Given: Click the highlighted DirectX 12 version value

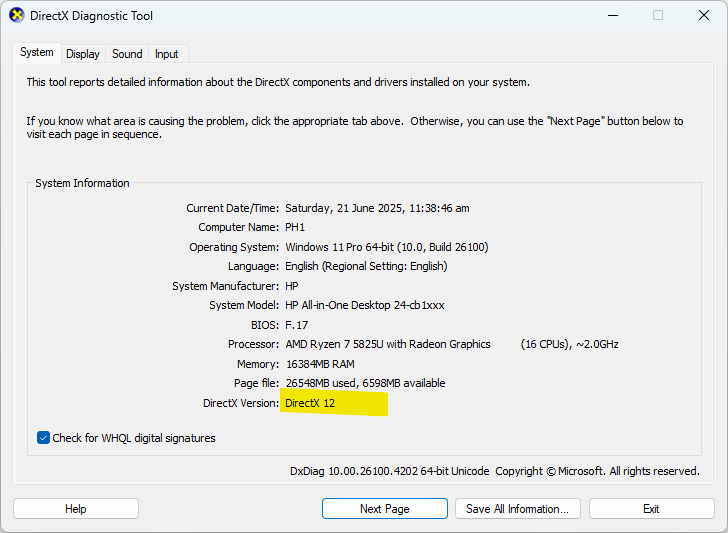Looking at the screenshot, I should [310, 403].
